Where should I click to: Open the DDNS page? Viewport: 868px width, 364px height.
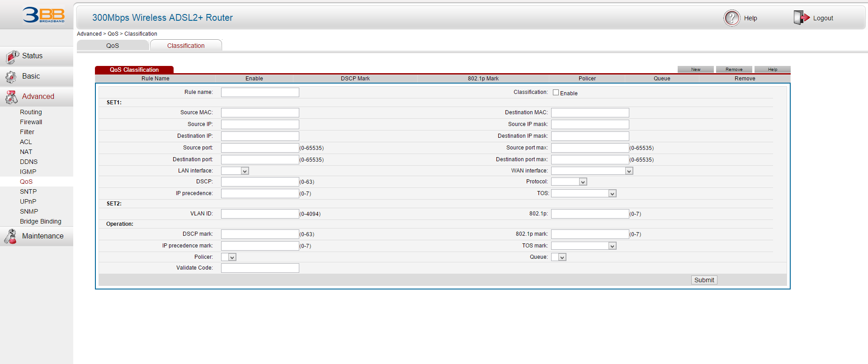28,162
